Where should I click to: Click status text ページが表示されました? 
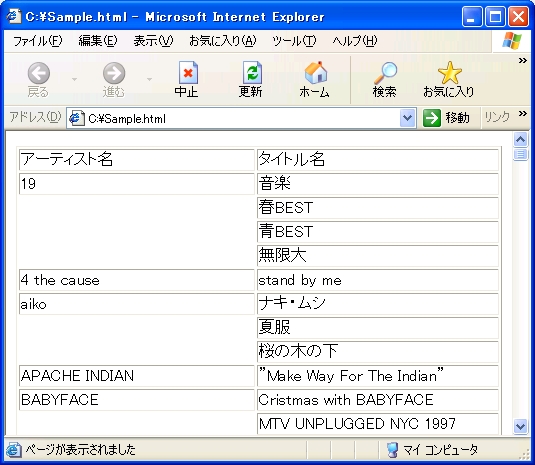[x=81, y=450]
